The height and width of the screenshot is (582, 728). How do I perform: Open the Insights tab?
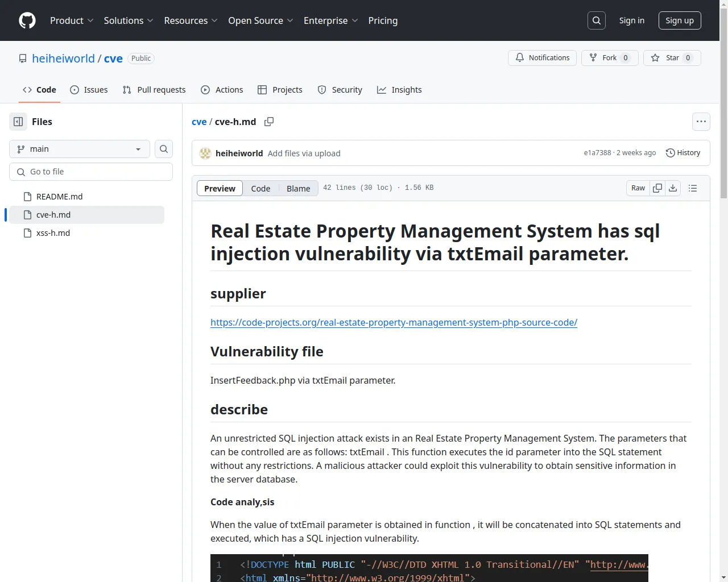(399, 90)
